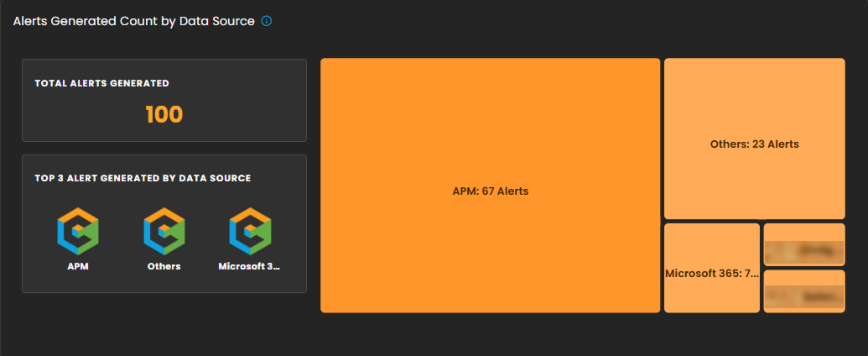Click the APM: 67 Alerts text label
The width and height of the screenshot is (868, 356).
(x=490, y=191)
